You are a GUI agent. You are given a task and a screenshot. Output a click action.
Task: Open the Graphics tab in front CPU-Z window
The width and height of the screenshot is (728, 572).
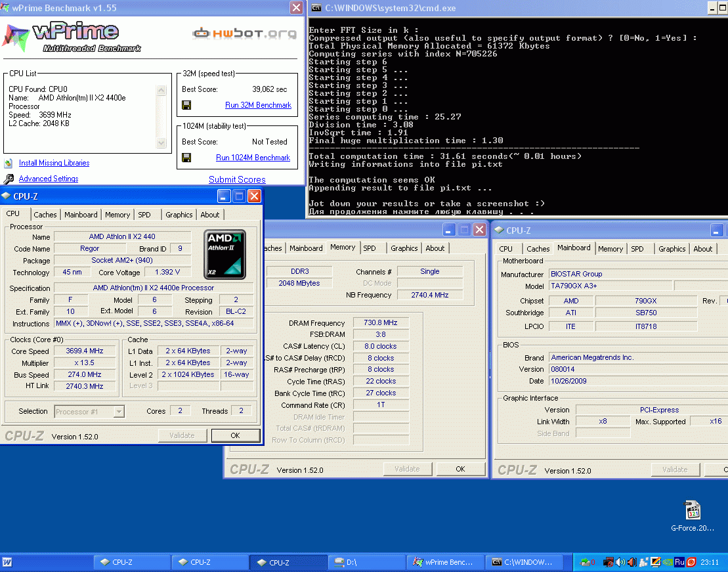[x=179, y=215]
